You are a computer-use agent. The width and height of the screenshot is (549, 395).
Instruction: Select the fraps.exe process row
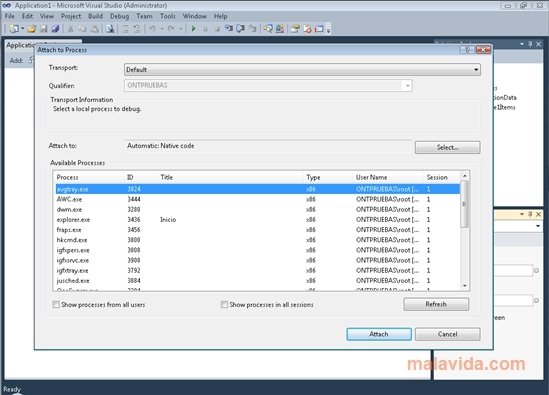[x=258, y=230]
